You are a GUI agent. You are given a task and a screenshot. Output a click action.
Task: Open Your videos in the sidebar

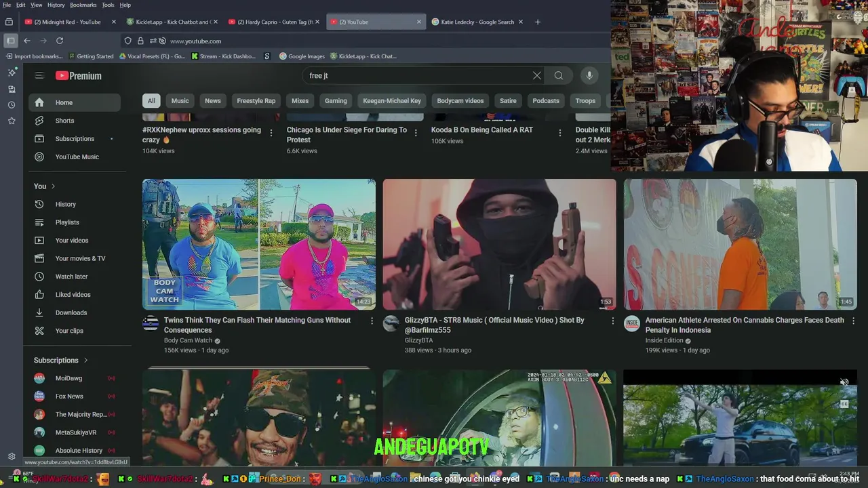coord(75,241)
